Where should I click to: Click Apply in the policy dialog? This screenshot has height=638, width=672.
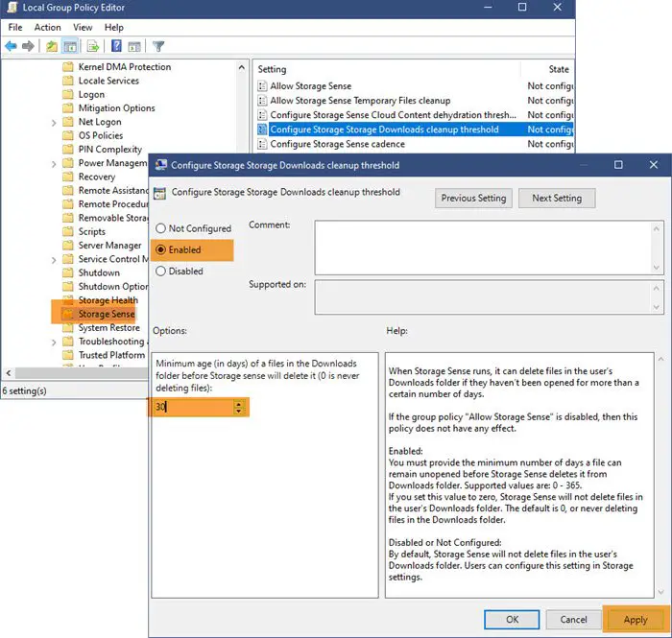[636, 620]
